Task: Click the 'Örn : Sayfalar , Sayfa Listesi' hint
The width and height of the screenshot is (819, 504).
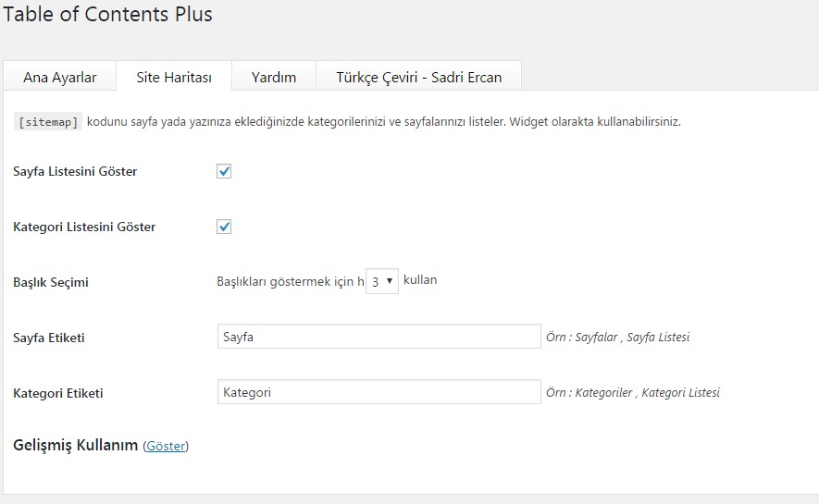Action: (x=618, y=337)
